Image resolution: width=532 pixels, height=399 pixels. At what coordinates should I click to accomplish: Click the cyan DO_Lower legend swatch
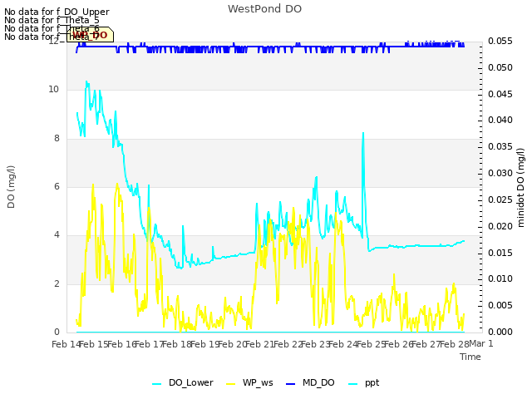157,384
